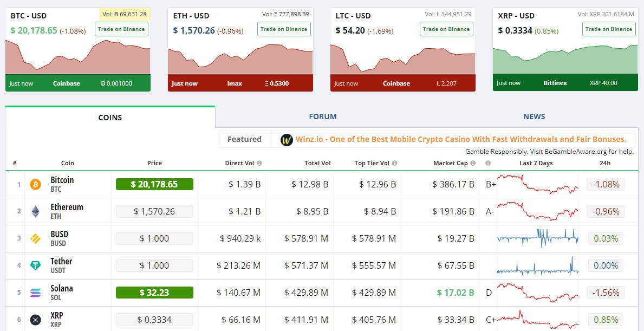Click Bitcoin price button $ 20,178.65
Image resolution: width=644 pixels, height=331 pixels.
154,184
